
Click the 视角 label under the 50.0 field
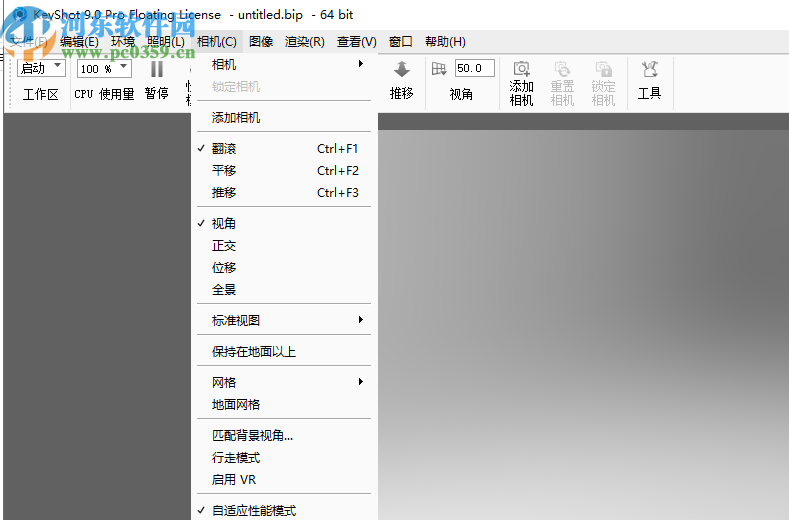tap(461, 94)
